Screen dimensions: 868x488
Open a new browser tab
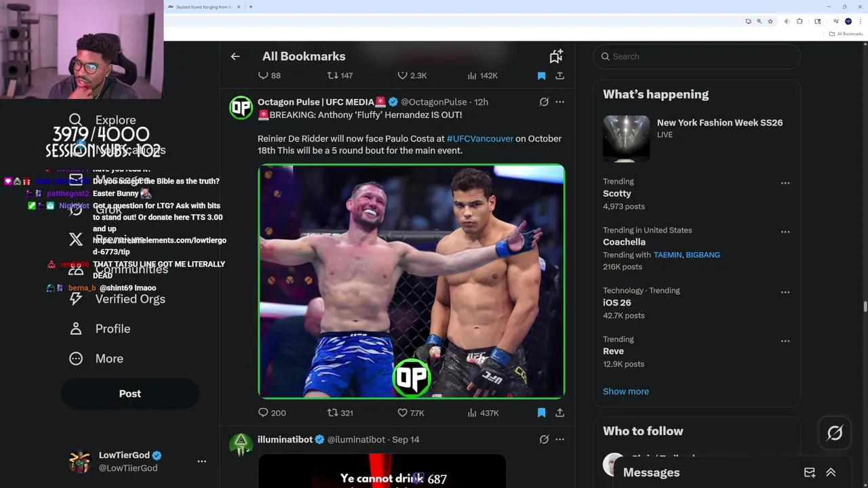coord(251,7)
